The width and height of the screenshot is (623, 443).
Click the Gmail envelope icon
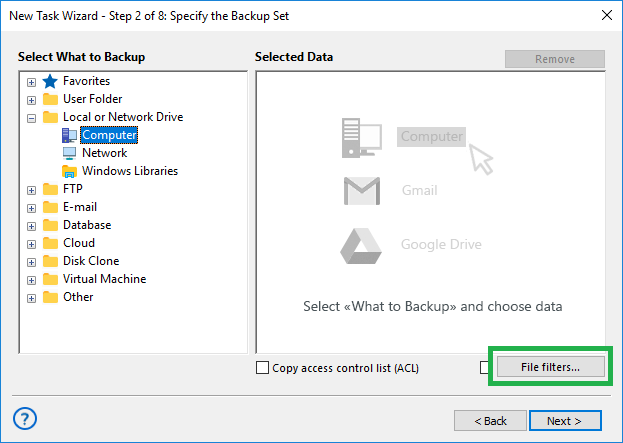pyautogui.click(x=362, y=191)
